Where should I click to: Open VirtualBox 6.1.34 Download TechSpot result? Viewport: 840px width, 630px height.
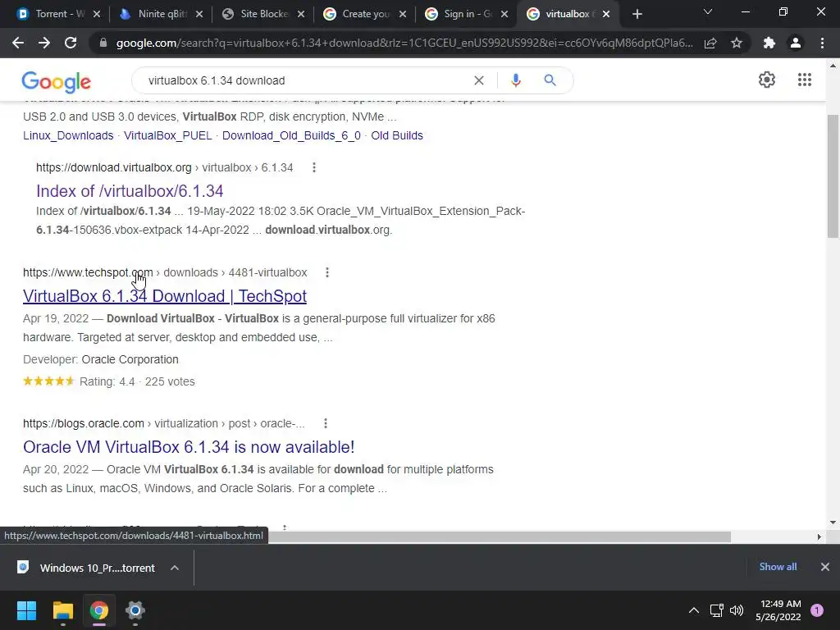164,296
